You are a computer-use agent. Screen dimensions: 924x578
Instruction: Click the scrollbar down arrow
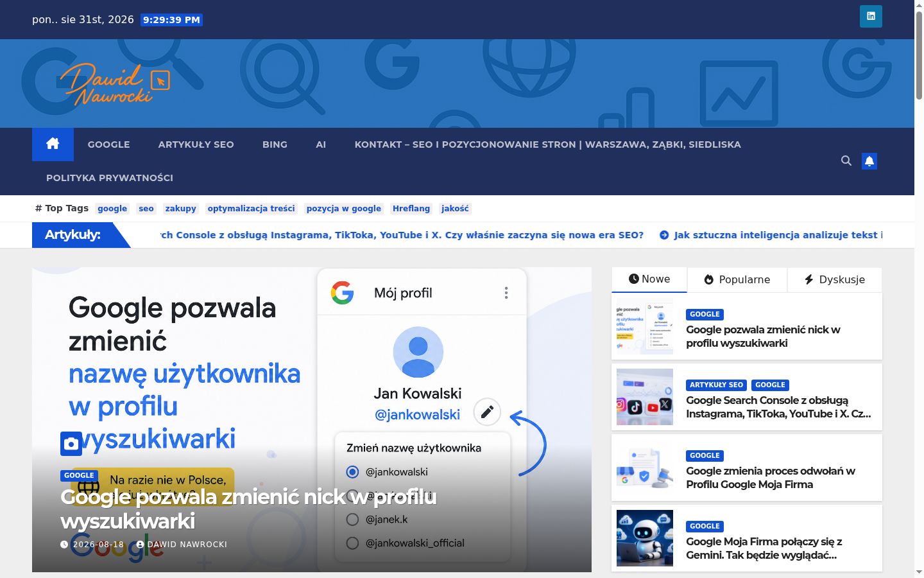click(x=919, y=572)
